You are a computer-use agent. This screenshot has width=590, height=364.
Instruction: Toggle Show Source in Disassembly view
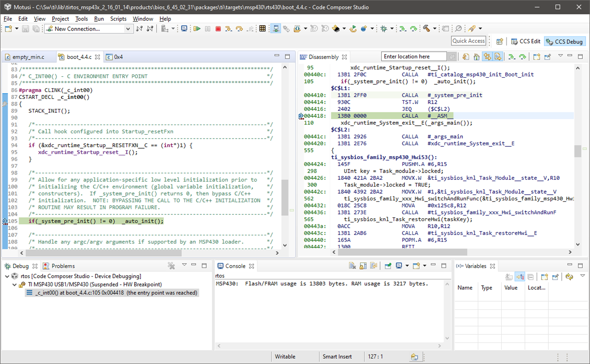click(x=498, y=57)
